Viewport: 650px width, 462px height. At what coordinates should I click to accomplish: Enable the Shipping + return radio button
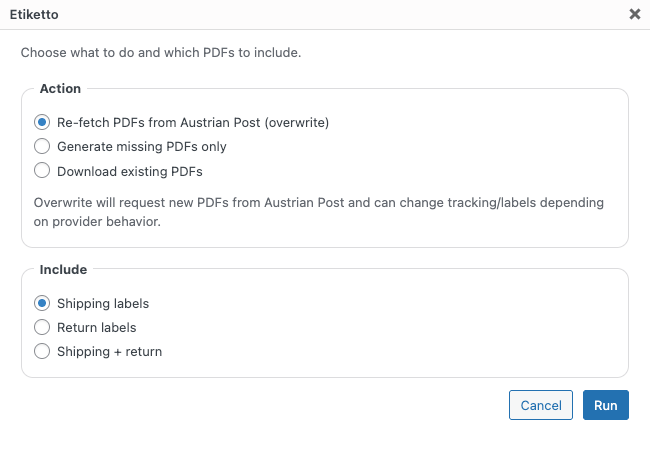pyautogui.click(x=42, y=351)
